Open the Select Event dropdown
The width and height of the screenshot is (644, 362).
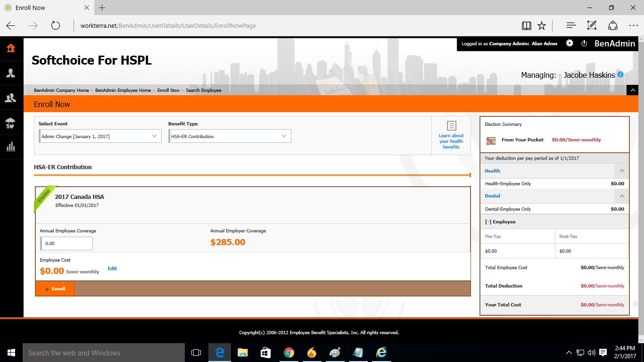click(x=99, y=136)
